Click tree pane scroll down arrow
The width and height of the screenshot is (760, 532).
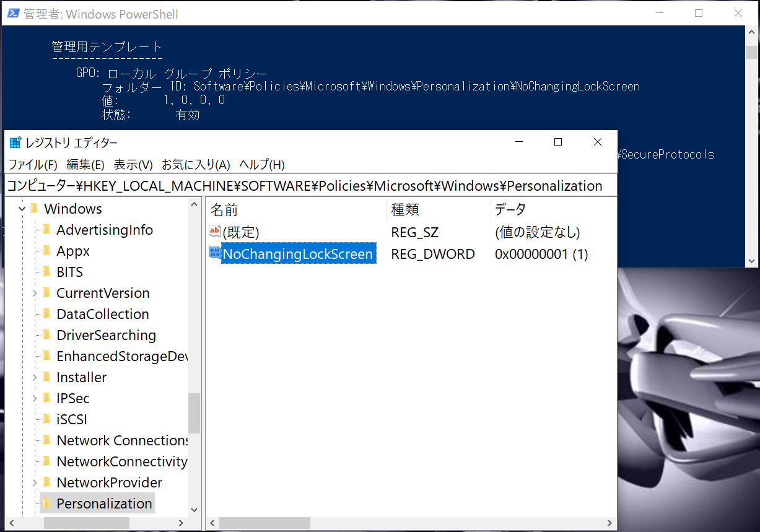pyautogui.click(x=194, y=510)
